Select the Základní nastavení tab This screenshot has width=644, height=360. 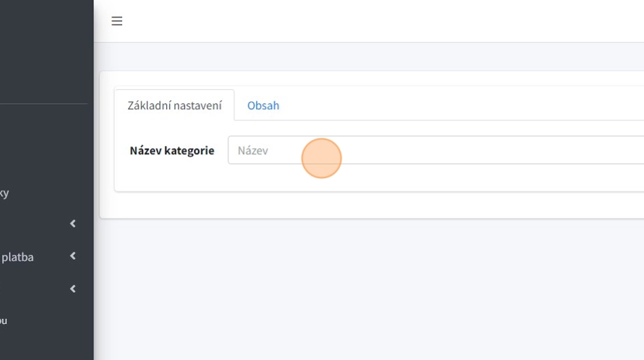[174, 106]
